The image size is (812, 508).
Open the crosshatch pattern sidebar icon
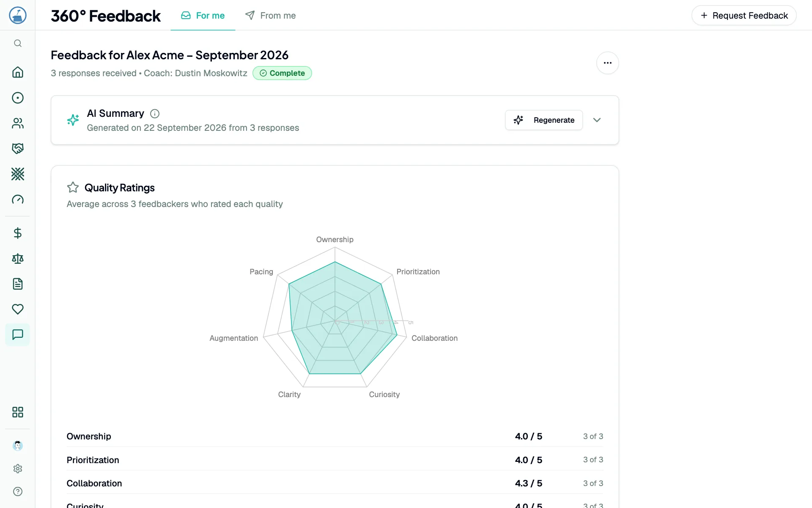tap(18, 174)
